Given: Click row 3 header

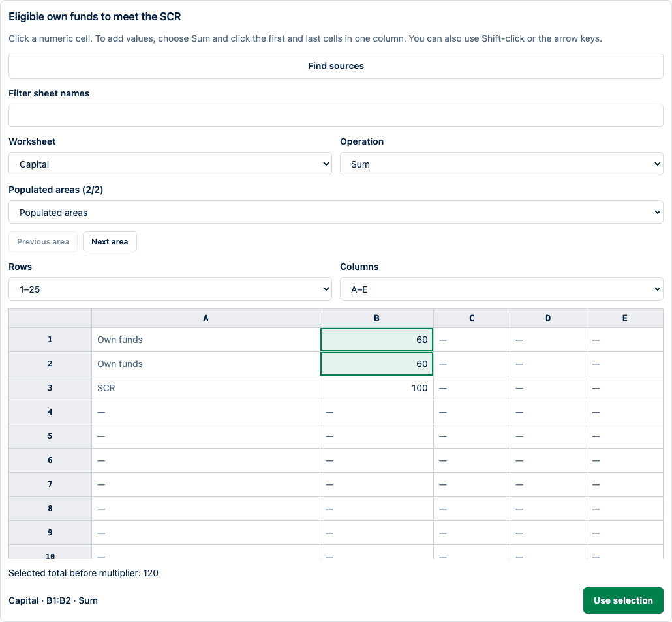Looking at the screenshot, I should 50,388.
